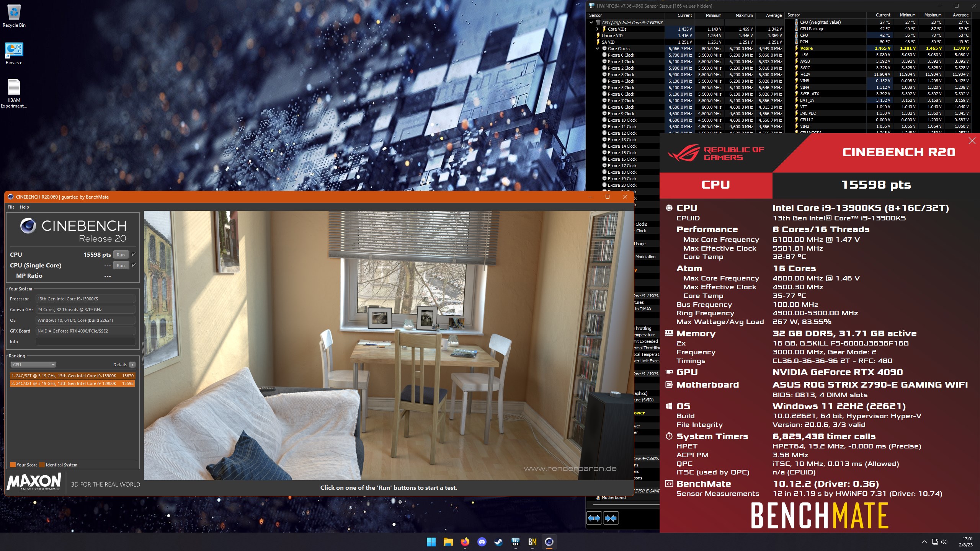The height and width of the screenshot is (551, 980).
Task: Click the GFX Board field
Action: pyautogui.click(x=85, y=331)
